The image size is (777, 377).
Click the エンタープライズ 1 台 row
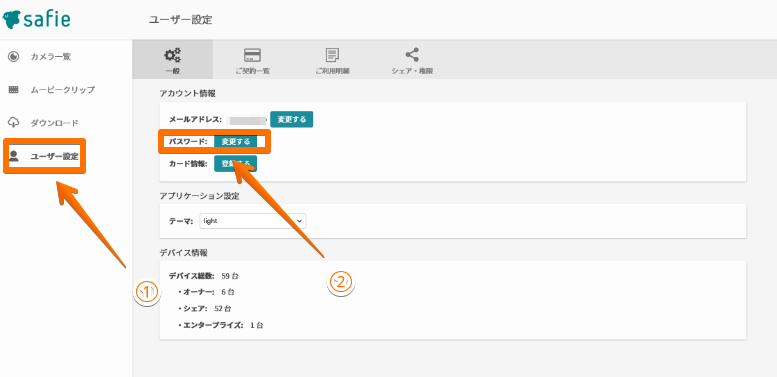pyautogui.click(x=220, y=325)
